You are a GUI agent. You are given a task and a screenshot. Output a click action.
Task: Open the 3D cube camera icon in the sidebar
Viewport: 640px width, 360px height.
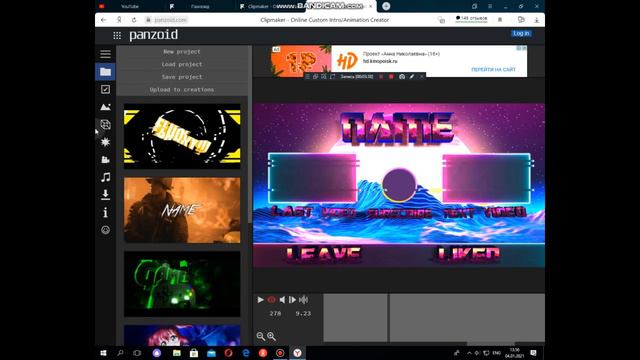click(x=105, y=124)
